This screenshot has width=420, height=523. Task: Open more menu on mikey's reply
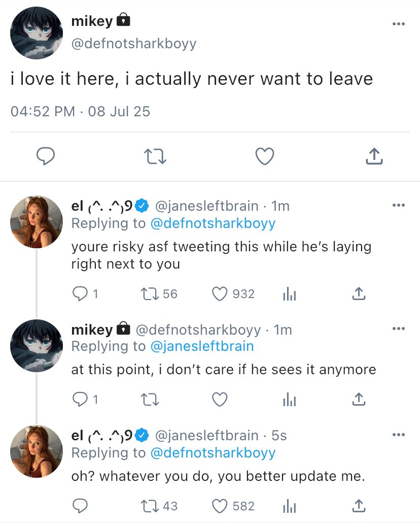point(399,330)
